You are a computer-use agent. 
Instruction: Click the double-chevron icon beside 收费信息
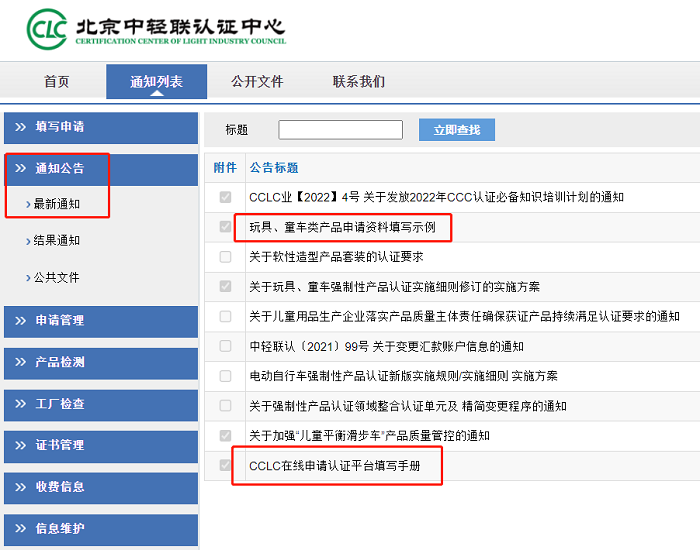(x=20, y=487)
